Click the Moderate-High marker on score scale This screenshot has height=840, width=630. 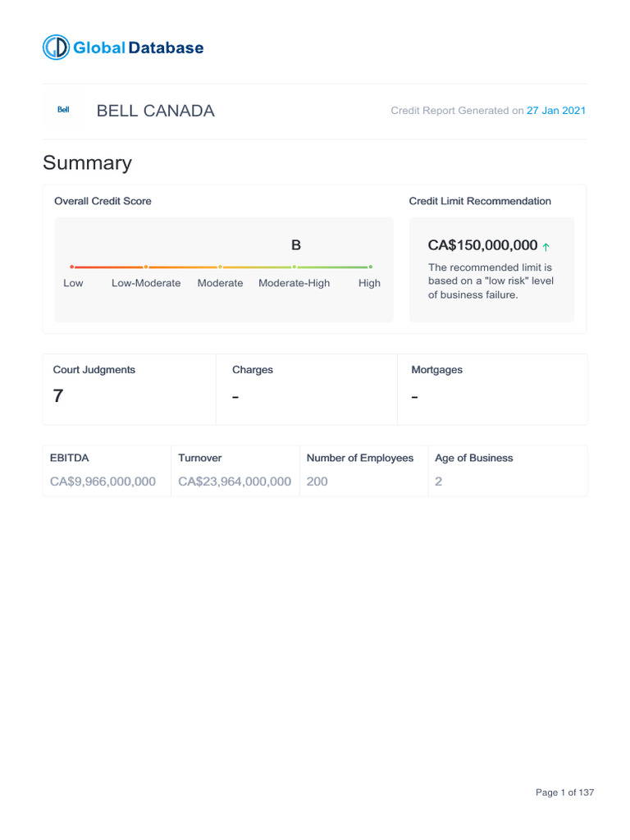click(294, 267)
